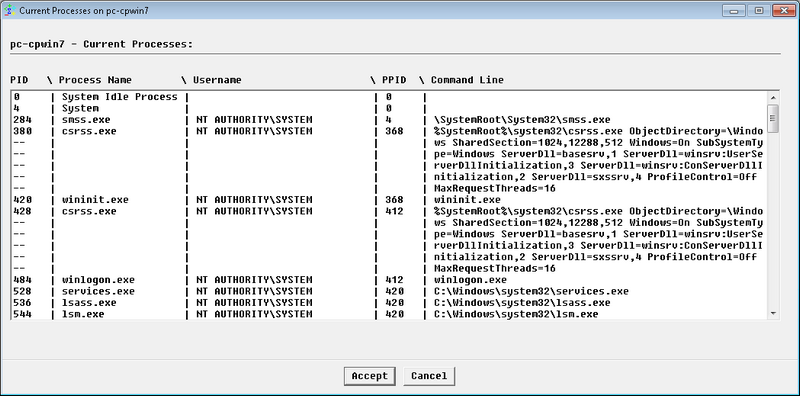Click the PID column header
The height and width of the screenshot is (396, 800).
coord(19,80)
